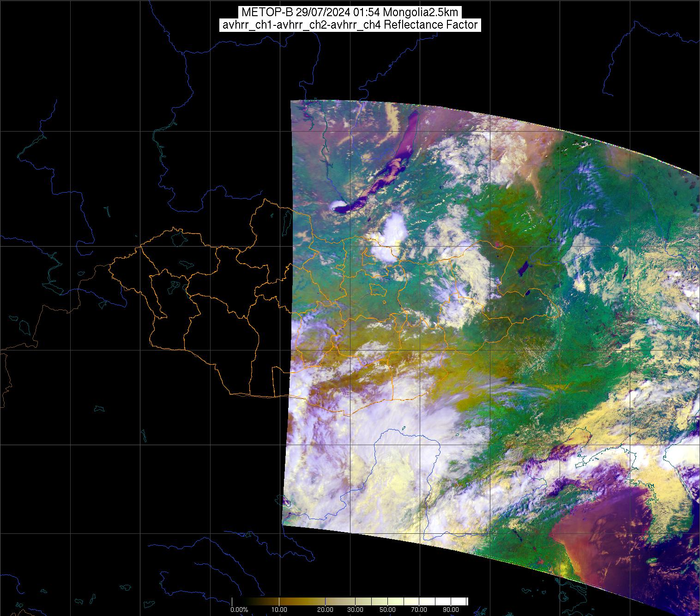Click the METOP-B 29/07/2024 title line
The image size is (700, 616).
(350, 12)
